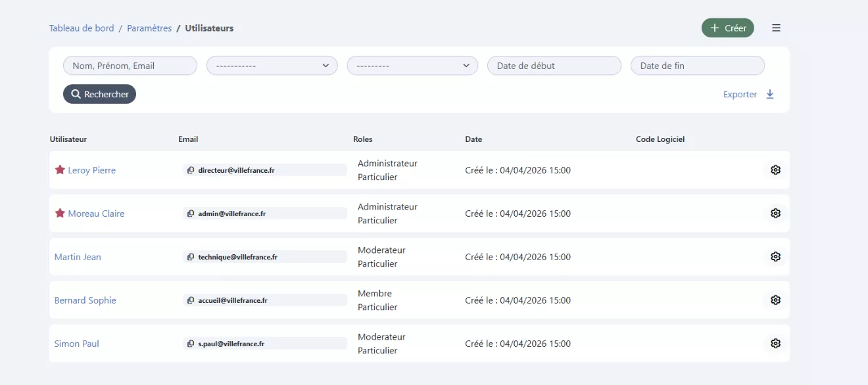Click the copy icon for s.paul@villefrance.fr
This screenshot has height=385, width=868.
click(191, 344)
